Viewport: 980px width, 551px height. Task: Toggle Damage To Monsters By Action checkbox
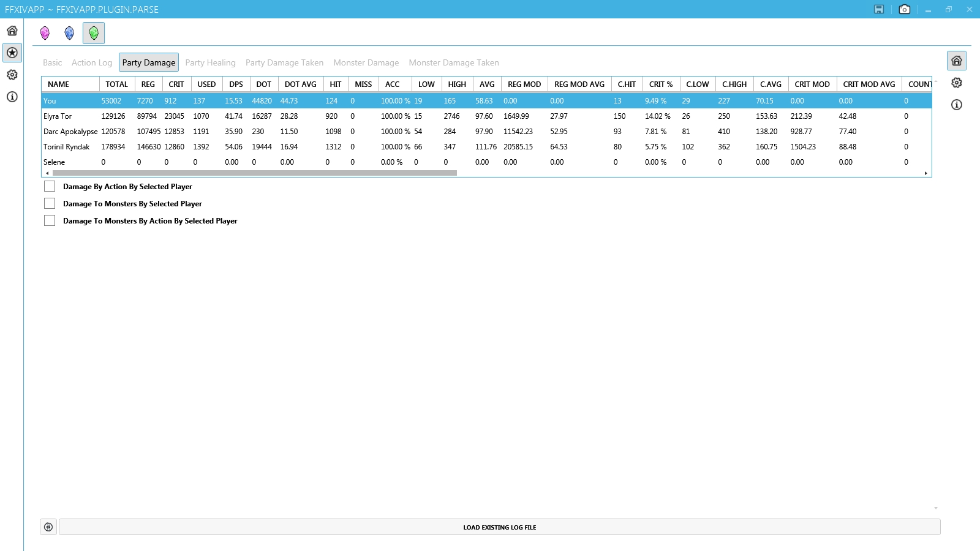pyautogui.click(x=50, y=221)
